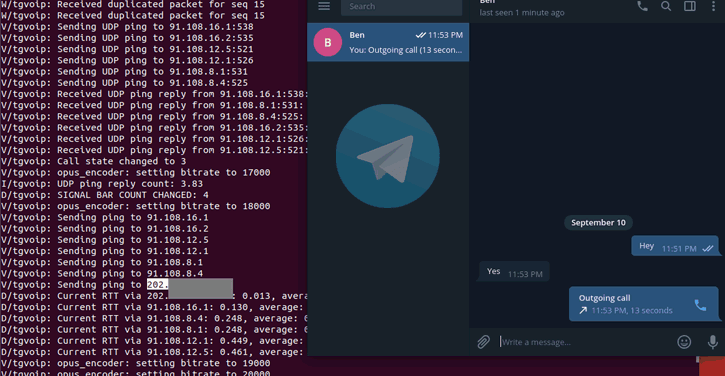
Task: Click 'last seen 1 minute ago' status
Action: click(522, 13)
